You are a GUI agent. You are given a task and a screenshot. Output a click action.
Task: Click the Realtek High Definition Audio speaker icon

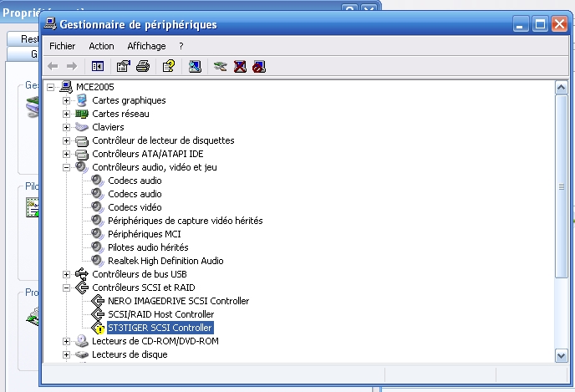98,261
